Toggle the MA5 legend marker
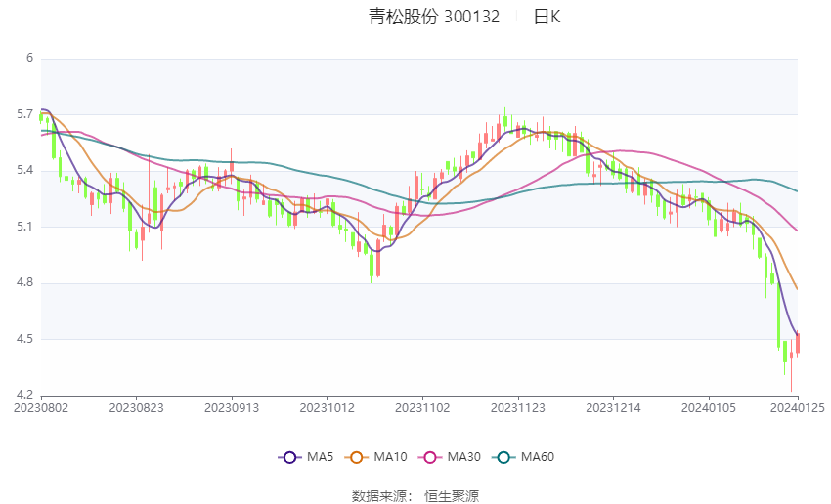This screenshot has height=504, width=831. point(289,457)
